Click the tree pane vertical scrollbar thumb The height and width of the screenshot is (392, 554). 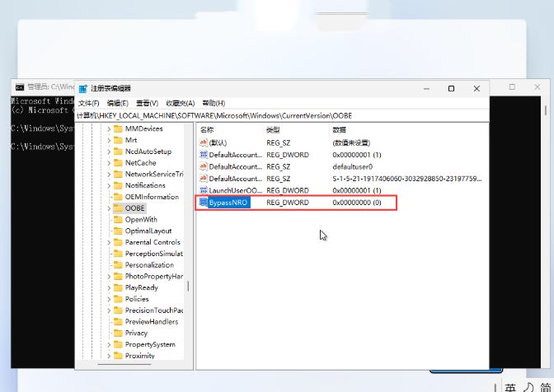(x=188, y=286)
